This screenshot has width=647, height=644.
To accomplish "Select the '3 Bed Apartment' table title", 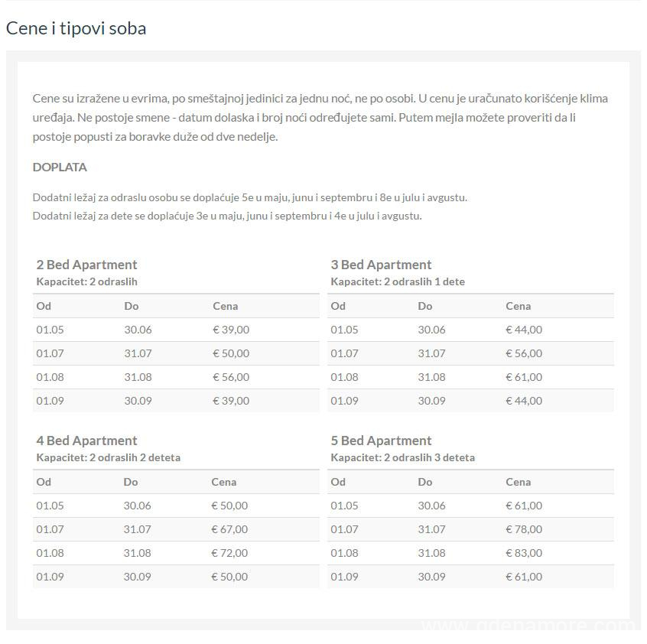I will (x=381, y=265).
